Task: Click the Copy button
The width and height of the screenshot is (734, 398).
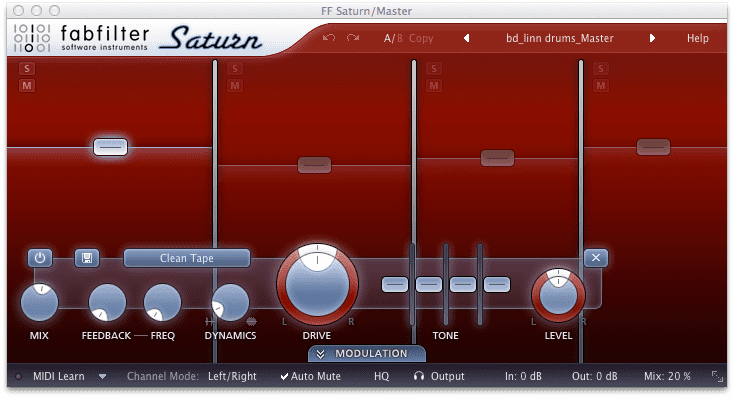Action: (x=421, y=38)
